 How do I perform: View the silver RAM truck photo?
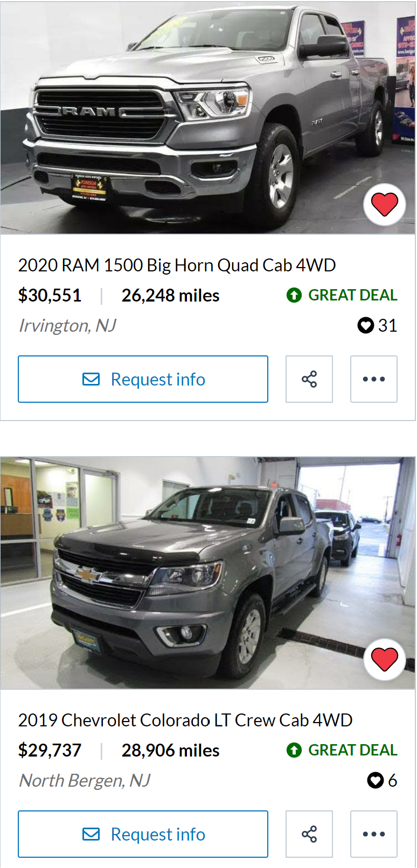click(208, 117)
